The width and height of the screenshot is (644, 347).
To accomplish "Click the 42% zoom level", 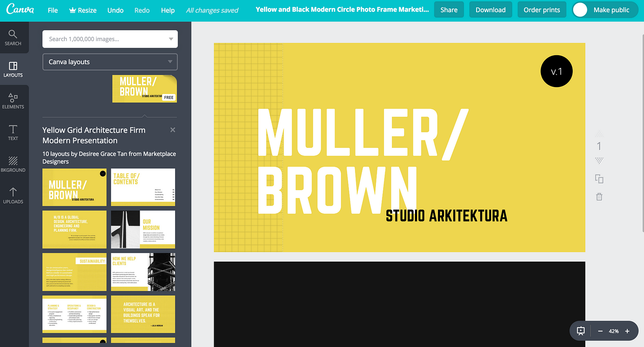I will point(613,331).
